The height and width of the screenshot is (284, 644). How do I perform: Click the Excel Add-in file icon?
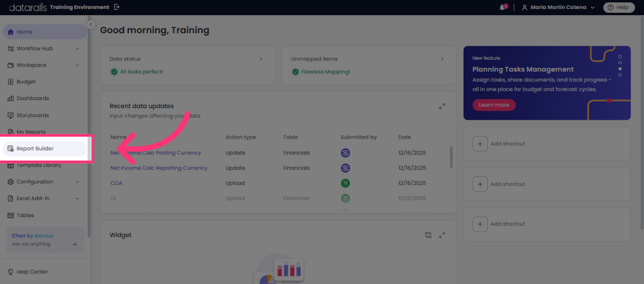point(10,199)
